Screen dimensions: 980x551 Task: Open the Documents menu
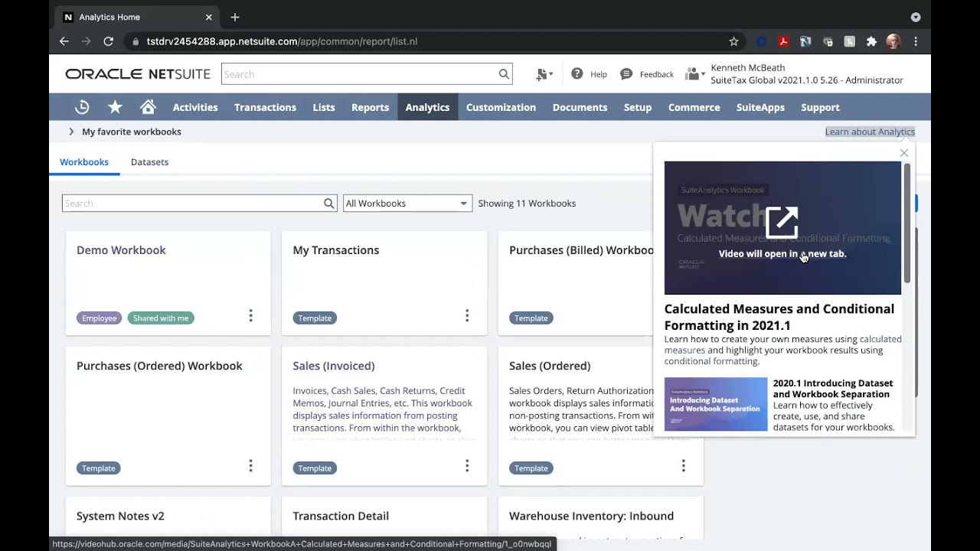point(580,107)
